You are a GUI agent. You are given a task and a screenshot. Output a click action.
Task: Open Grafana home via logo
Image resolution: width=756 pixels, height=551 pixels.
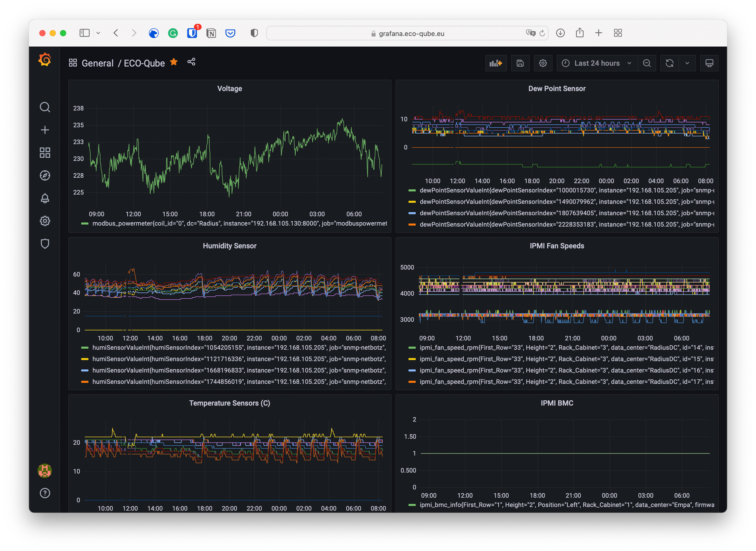(45, 60)
